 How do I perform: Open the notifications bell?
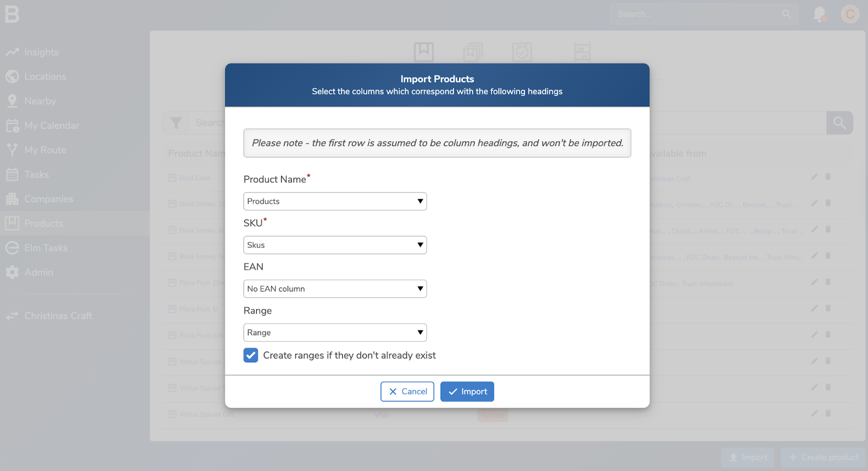[x=819, y=14]
